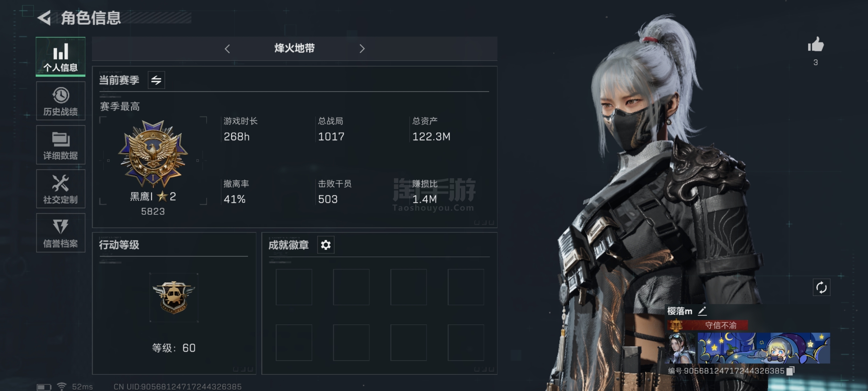
Task: Open the level 60 operation rank badge
Action: pyautogui.click(x=174, y=297)
